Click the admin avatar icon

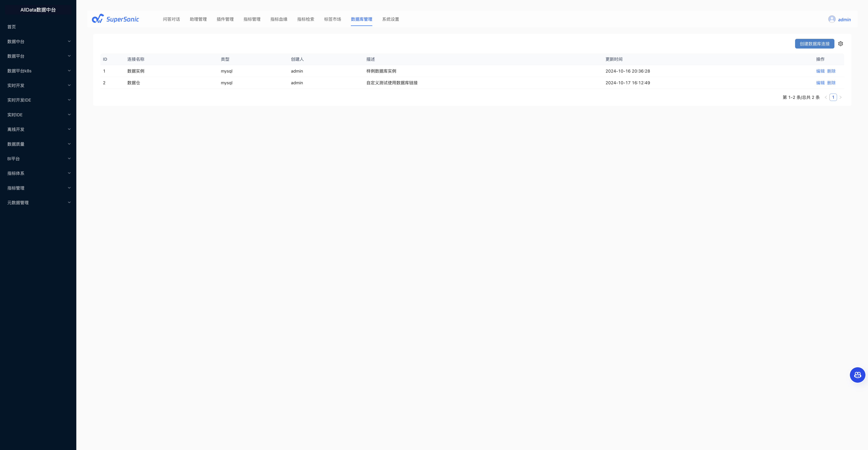click(x=832, y=19)
